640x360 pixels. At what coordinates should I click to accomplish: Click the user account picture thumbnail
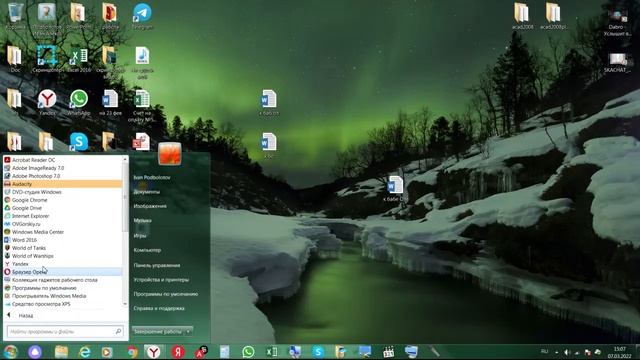(x=170, y=154)
